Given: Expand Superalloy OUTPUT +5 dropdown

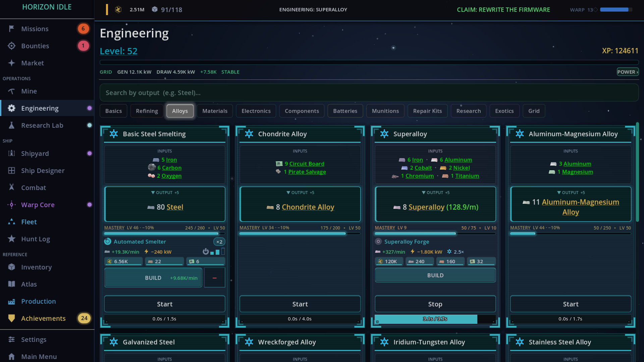Looking at the screenshot, I should 435,193.
